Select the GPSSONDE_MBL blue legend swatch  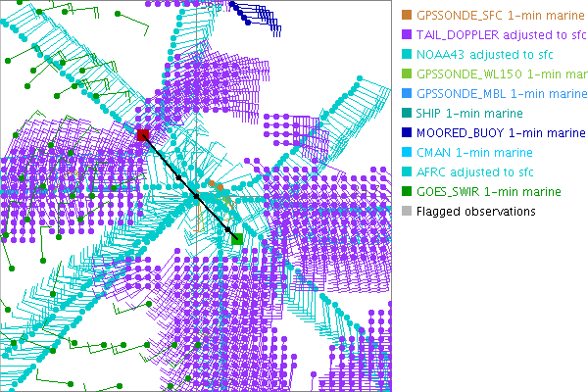coord(407,94)
